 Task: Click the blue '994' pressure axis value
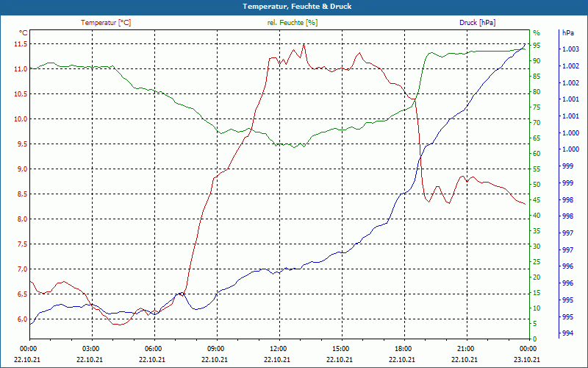coord(567,333)
